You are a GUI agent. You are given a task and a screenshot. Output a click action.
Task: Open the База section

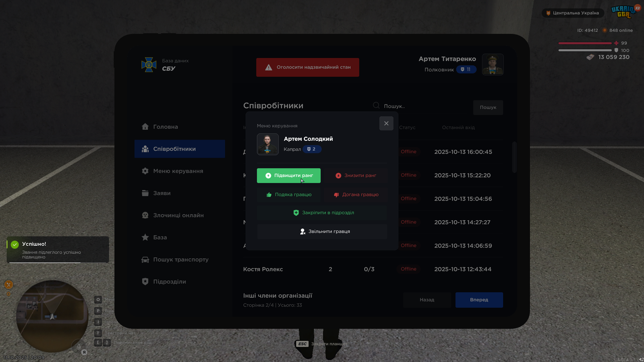[180, 237]
